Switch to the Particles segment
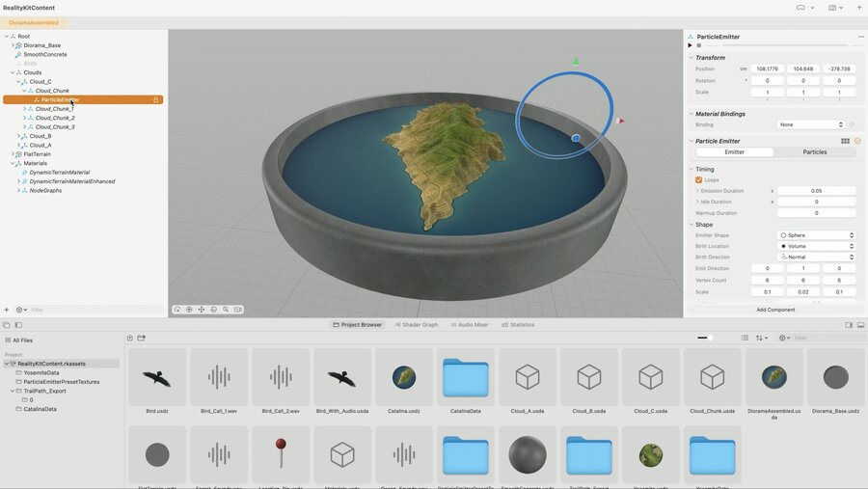Viewport: 868px width, 489px height. click(814, 151)
